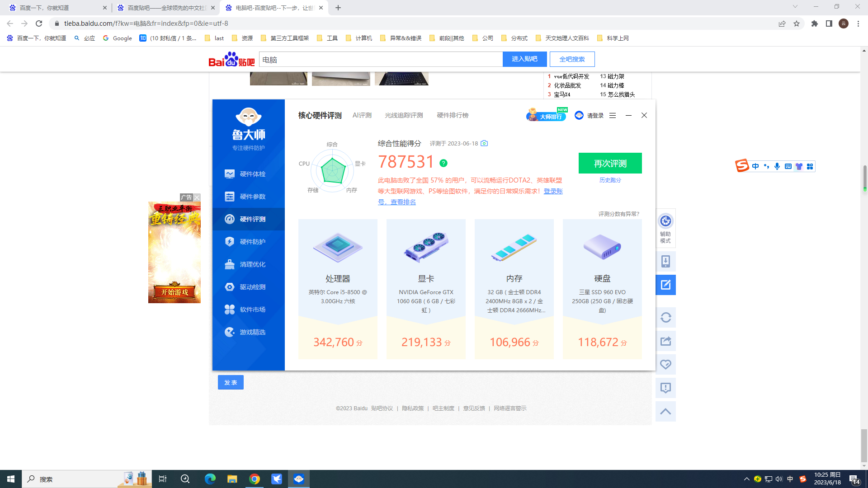Click 意见反馈 footer link
This screenshot has height=488, width=868.
(x=474, y=408)
